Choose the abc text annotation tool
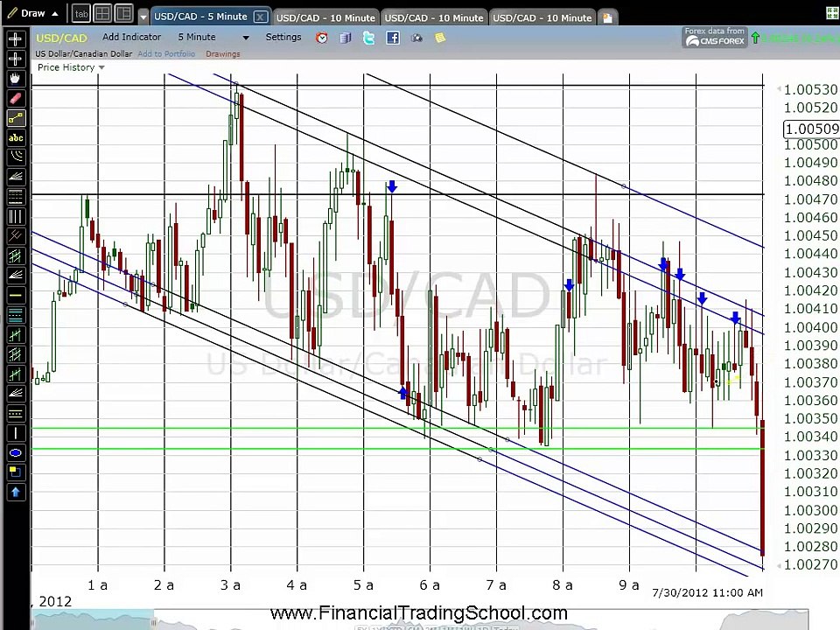Viewport: 840px width, 630px height. point(16,138)
